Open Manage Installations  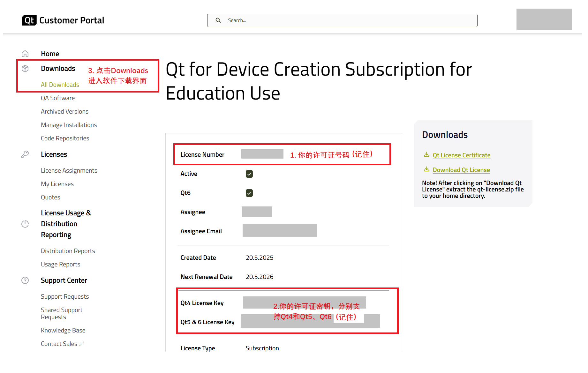point(69,125)
